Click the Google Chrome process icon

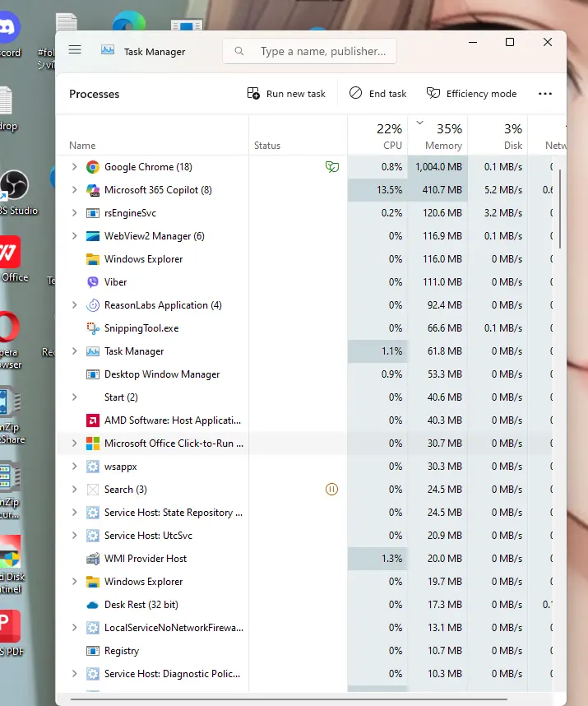coord(93,167)
